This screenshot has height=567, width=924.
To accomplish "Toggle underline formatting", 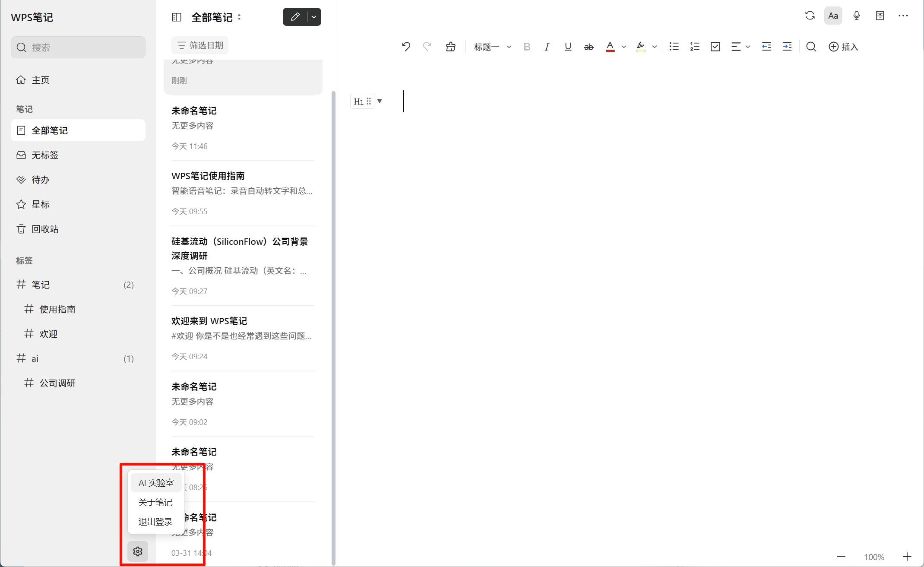I will tap(568, 47).
